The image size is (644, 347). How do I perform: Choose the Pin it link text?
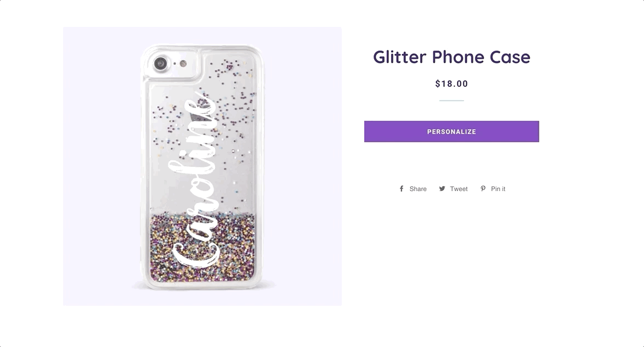point(498,189)
